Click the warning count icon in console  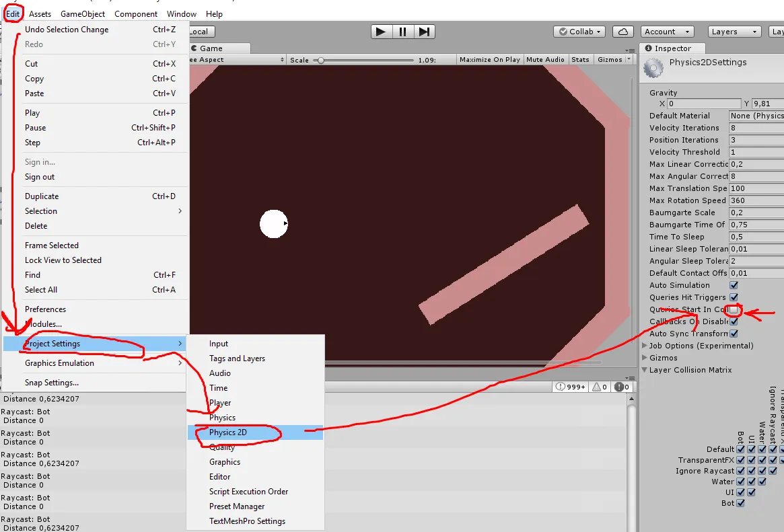pyautogui.click(x=600, y=387)
